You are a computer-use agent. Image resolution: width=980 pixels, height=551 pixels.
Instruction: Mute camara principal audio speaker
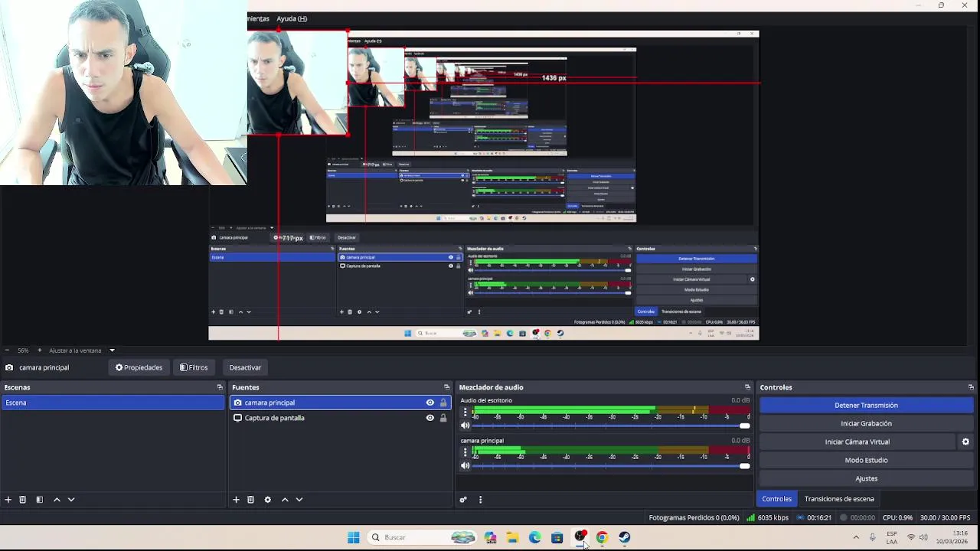[x=465, y=465]
